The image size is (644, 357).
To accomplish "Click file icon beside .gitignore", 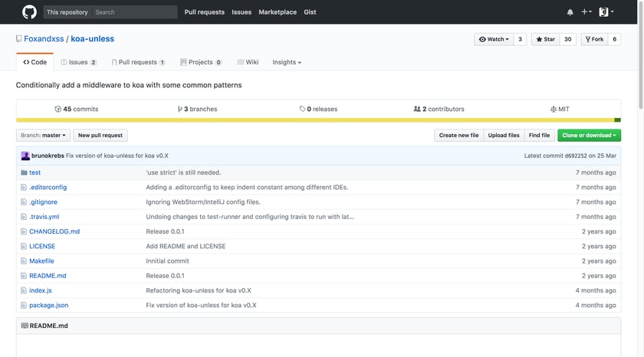I will coord(24,202).
